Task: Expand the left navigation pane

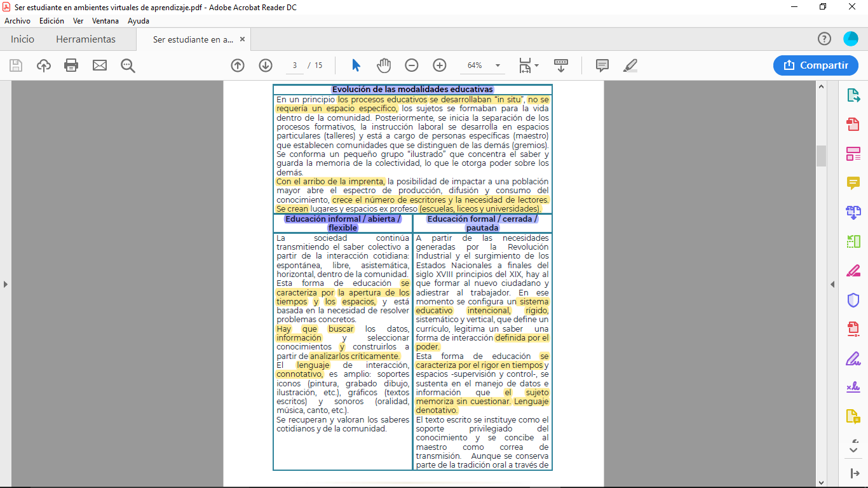Action: coord(6,284)
